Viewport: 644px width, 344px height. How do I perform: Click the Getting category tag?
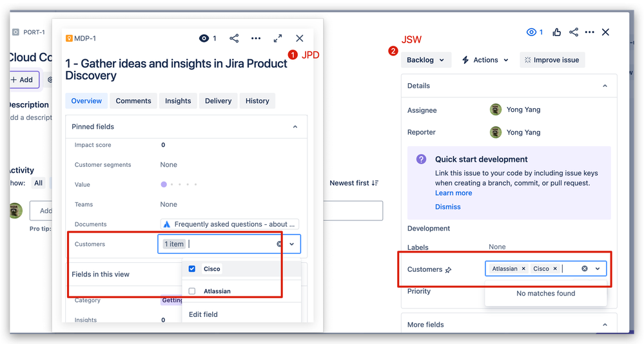[172, 300]
